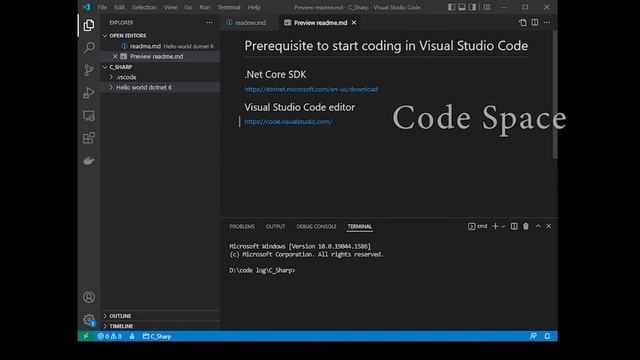Open notifications bell in status bar

coord(547,336)
